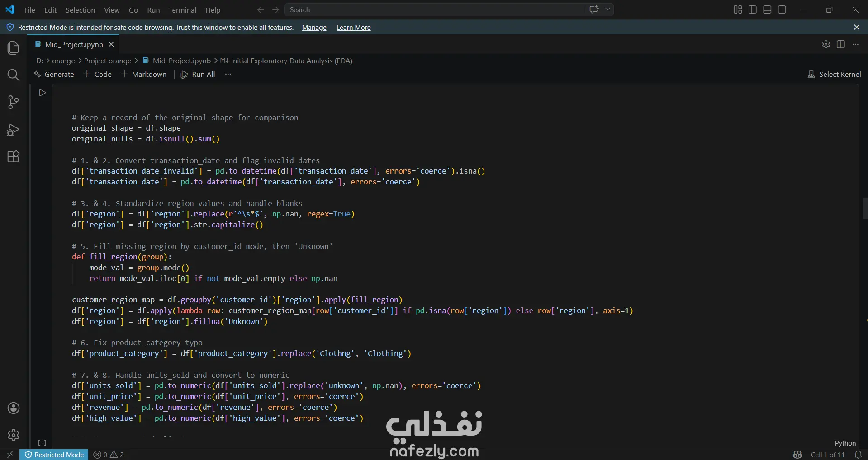Open the View menu
The image size is (868, 460).
112,10
